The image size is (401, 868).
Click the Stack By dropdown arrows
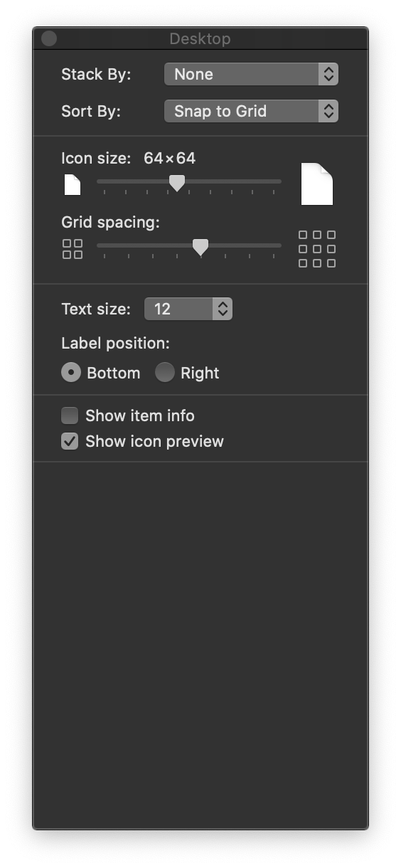tap(328, 74)
